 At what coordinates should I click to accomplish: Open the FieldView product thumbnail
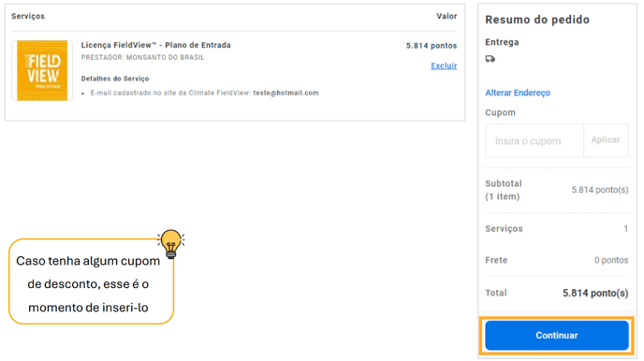coord(42,70)
